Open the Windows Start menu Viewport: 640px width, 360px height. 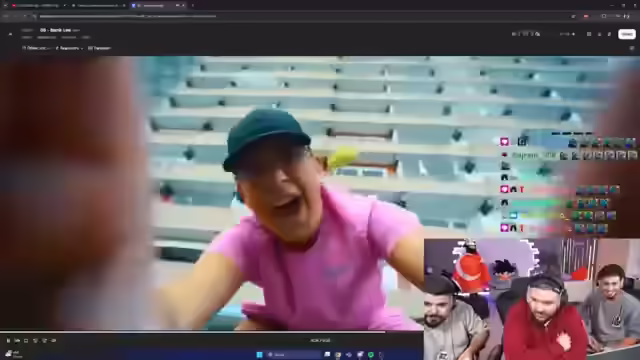259,355
